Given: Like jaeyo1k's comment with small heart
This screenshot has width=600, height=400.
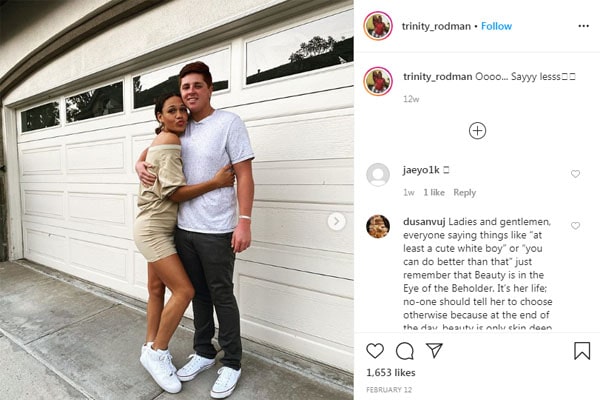Looking at the screenshot, I should tap(575, 174).
